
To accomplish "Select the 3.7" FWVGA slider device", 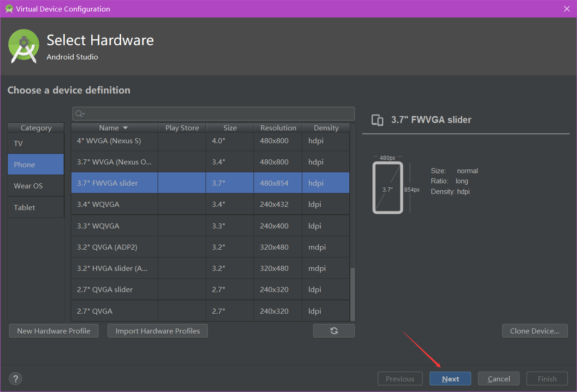I will [211, 183].
